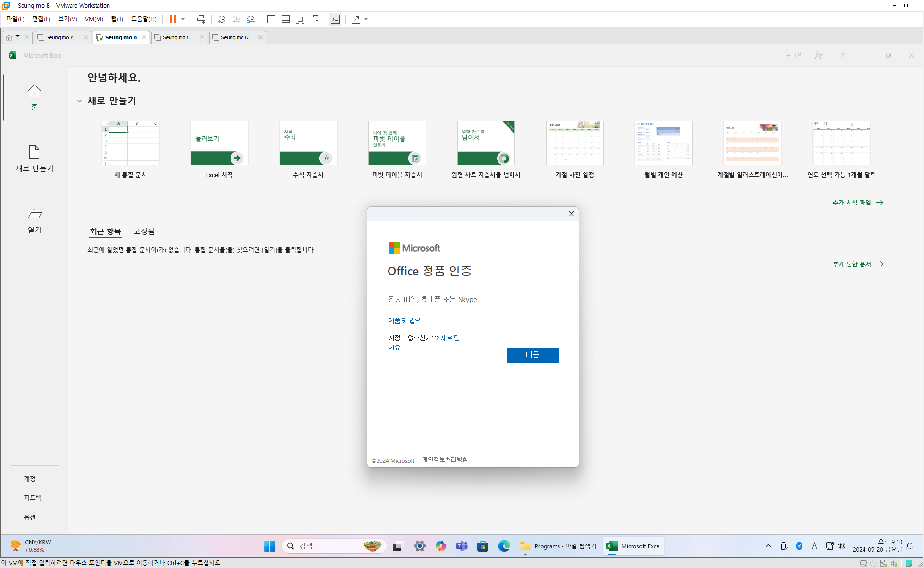Click the VMware console view icon
Image resolution: width=924 pixels, height=568 pixels.
[x=335, y=19]
